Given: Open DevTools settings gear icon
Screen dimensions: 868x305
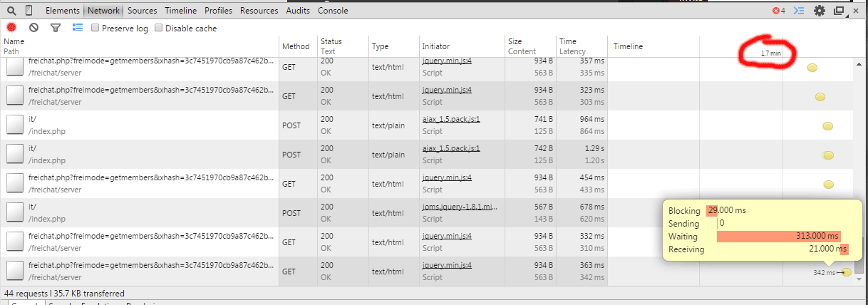Looking at the screenshot, I should point(820,11).
